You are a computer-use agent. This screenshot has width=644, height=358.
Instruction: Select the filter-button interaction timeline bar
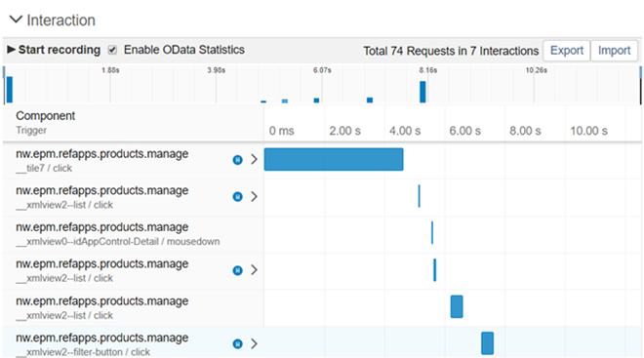(x=487, y=343)
